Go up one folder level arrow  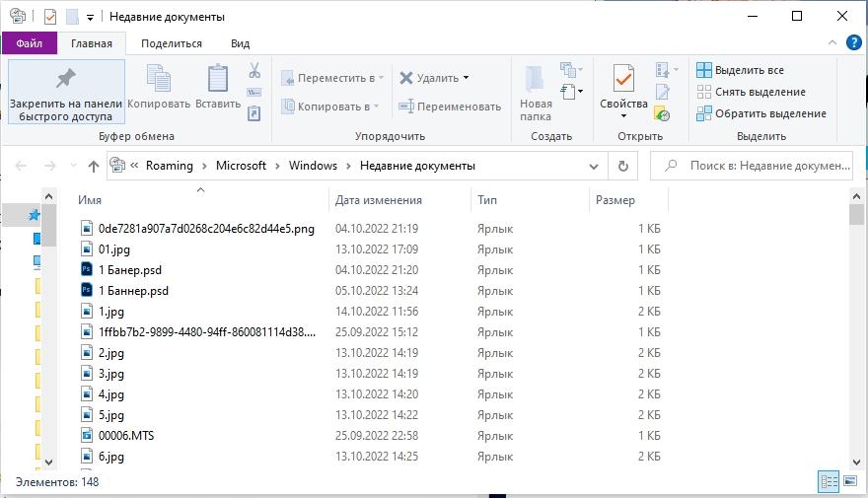pyautogui.click(x=94, y=166)
